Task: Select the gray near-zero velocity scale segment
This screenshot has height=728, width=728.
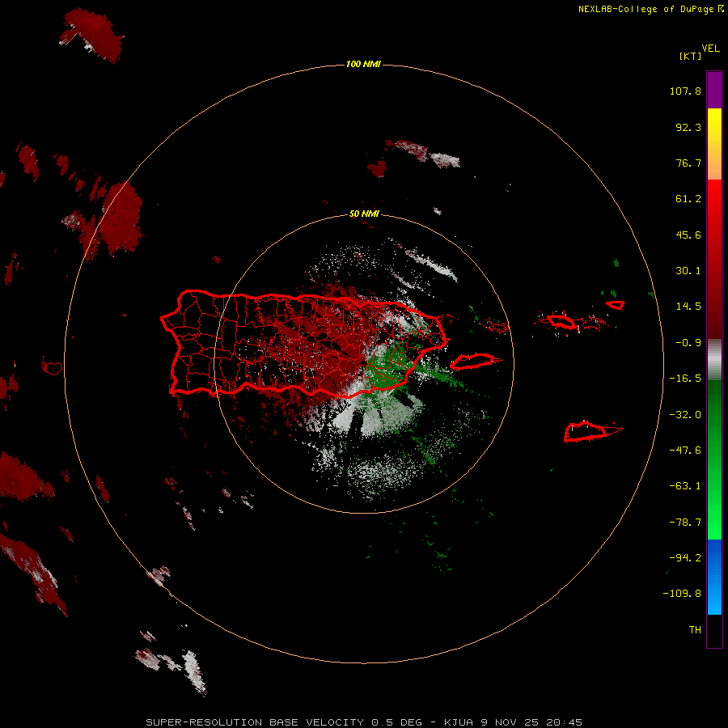Action: [714, 360]
